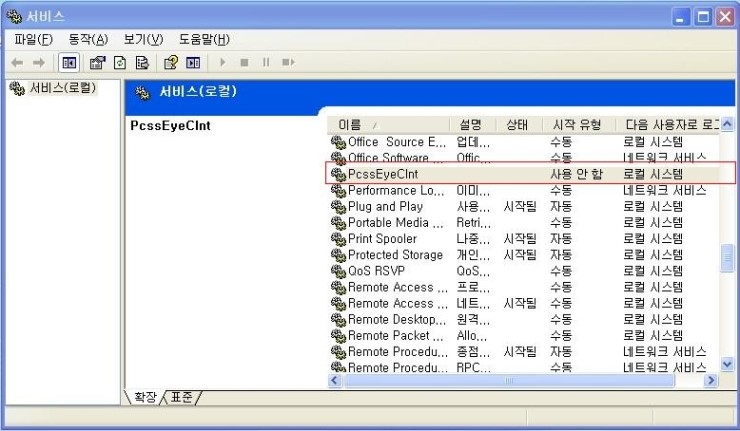Viewport: 740px width, 431px height.
Task: Click the Forward arrow toolbar button
Action: point(39,62)
